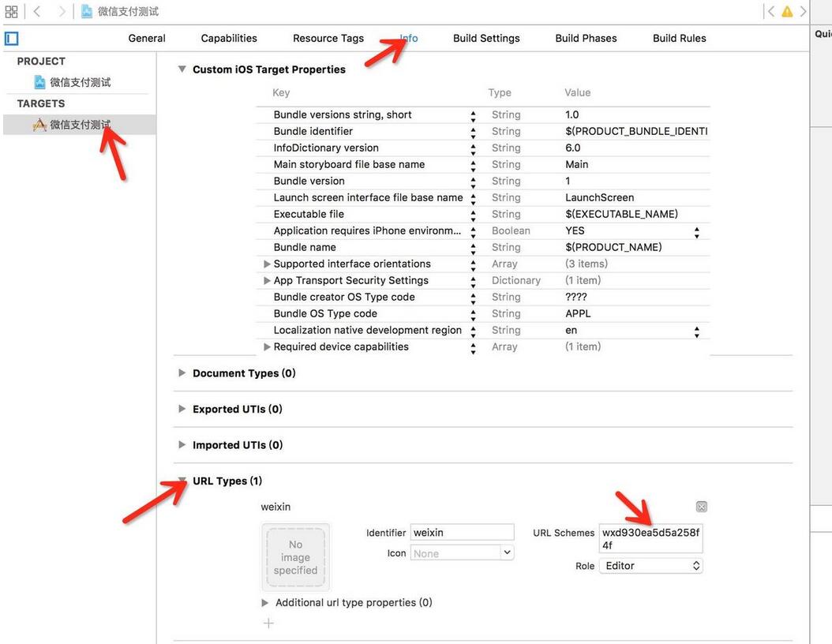
Task: Open the Role dropdown set to Editor
Action: pos(650,566)
